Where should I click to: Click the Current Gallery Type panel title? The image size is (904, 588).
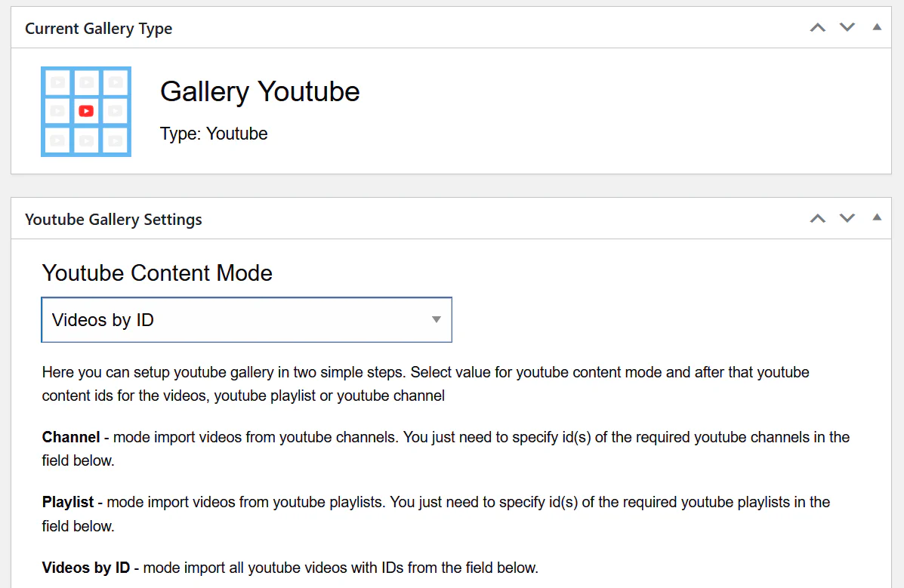[x=99, y=28]
